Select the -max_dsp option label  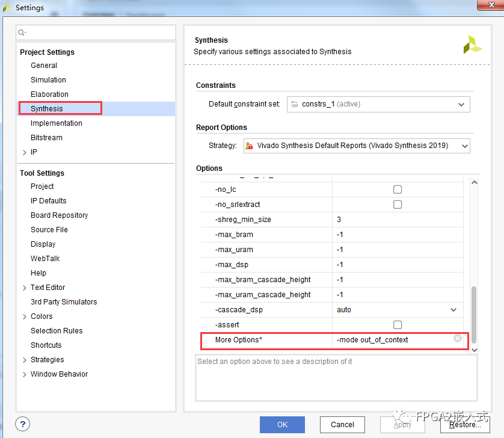coord(232,265)
